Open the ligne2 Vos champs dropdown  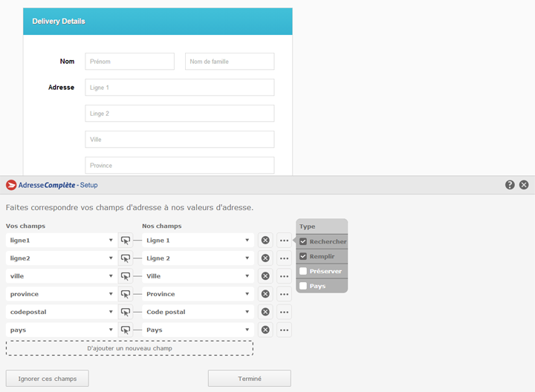click(62, 258)
